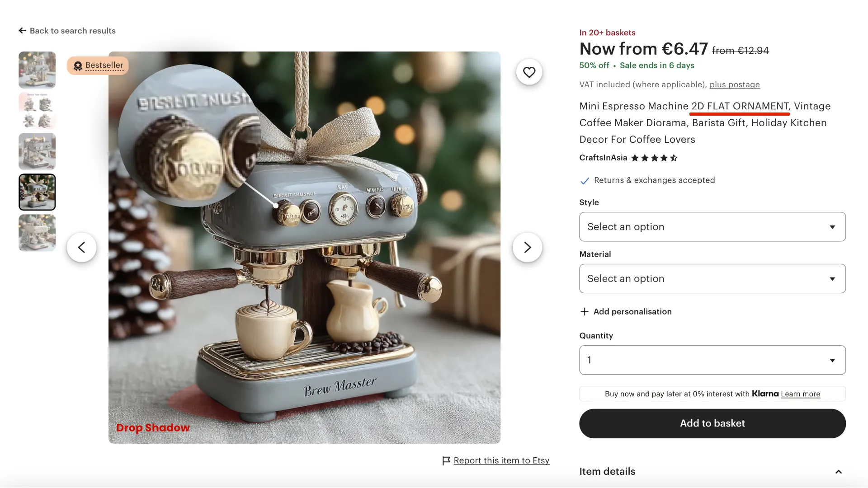
Task: Open the plus postage link
Action: pyautogui.click(x=735, y=84)
